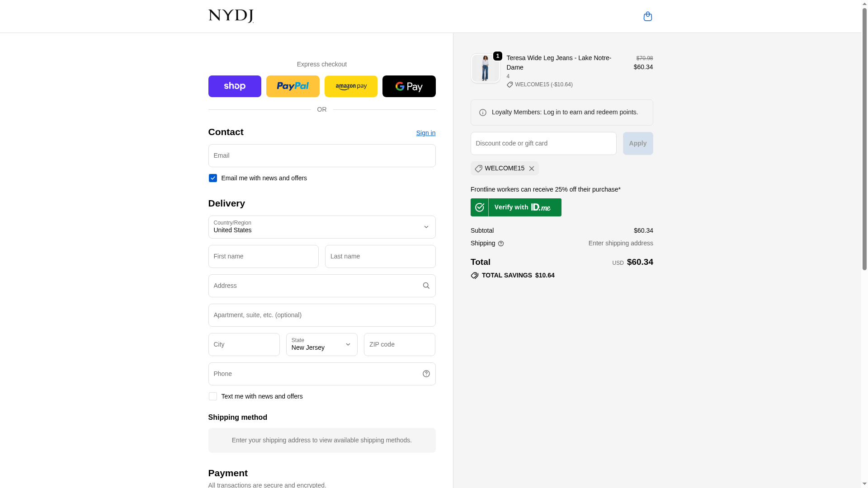
Task: Verify with ID.me button
Action: [516, 207]
